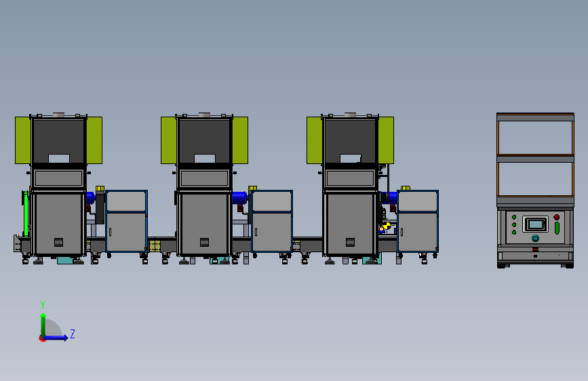This screenshot has width=588, height=381.
Task: Pick the gray cylinder atop the leftmost machine
Action: [58, 115]
